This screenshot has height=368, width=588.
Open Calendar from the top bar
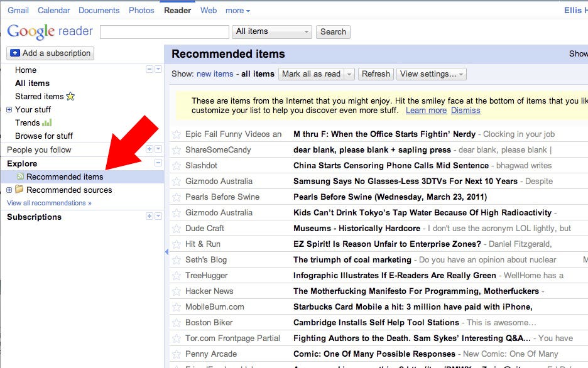tap(53, 11)
